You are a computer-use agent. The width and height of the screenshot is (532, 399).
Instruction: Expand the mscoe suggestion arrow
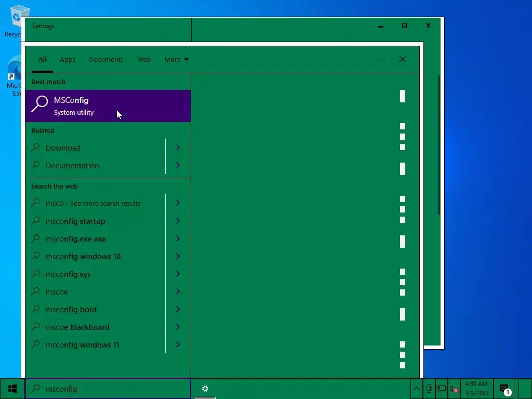click(178, 291)
